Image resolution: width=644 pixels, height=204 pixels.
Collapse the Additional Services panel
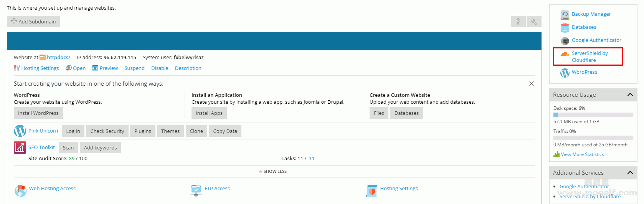[x=630, y=173]
